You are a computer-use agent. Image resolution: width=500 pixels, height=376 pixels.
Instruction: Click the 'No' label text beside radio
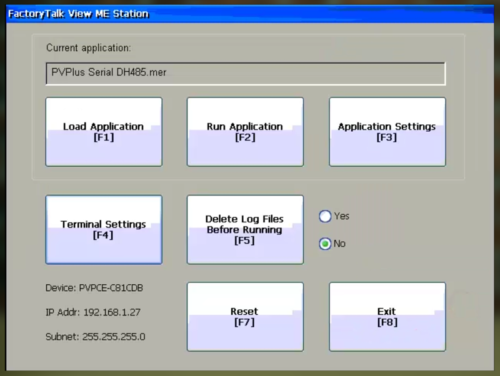[x=339, y=244]
